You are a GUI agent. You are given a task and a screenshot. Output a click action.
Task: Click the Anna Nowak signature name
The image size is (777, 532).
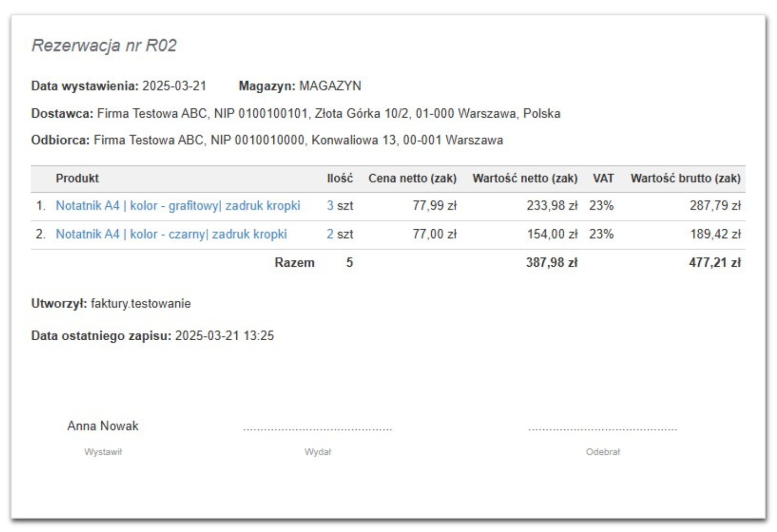pyautogui.click(x=103, y=426)
